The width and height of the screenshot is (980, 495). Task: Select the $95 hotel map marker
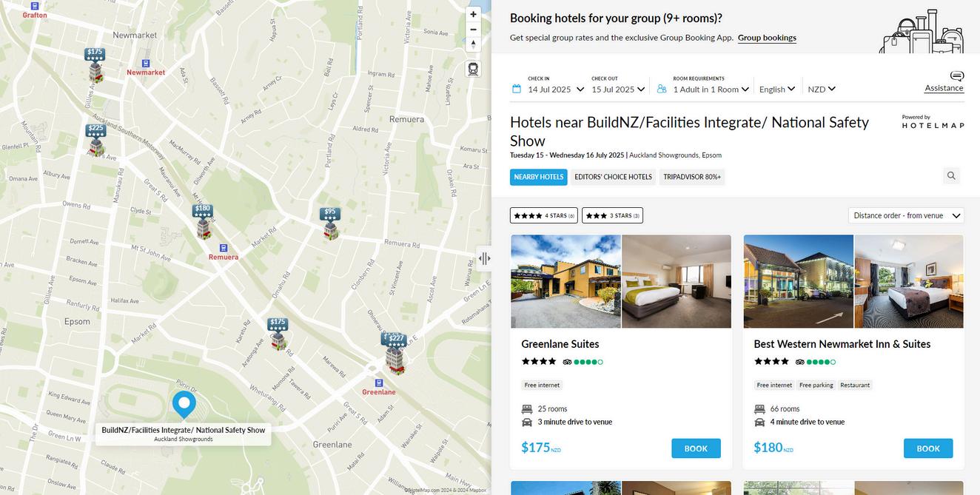tap(330, 223)
